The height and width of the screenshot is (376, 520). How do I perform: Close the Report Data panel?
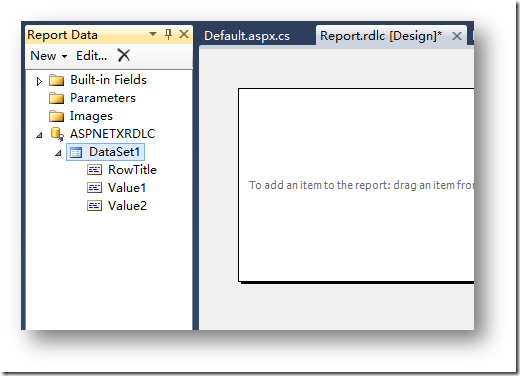pyautogui.click(x=184, y=34)
